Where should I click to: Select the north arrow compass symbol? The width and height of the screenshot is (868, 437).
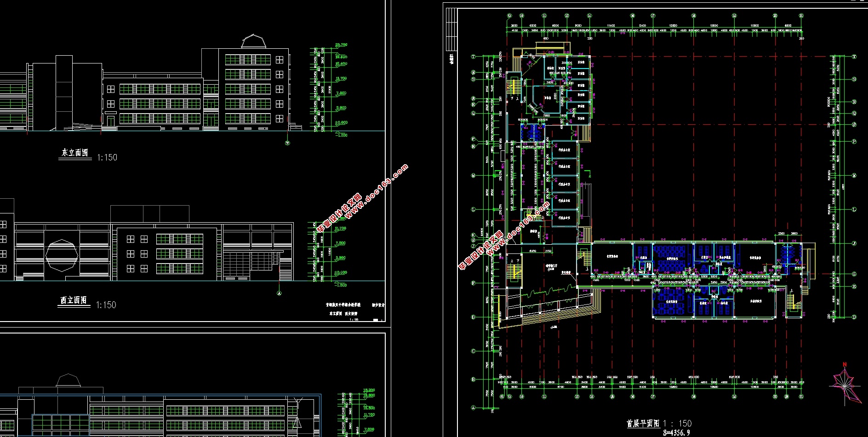click(845, 384)
